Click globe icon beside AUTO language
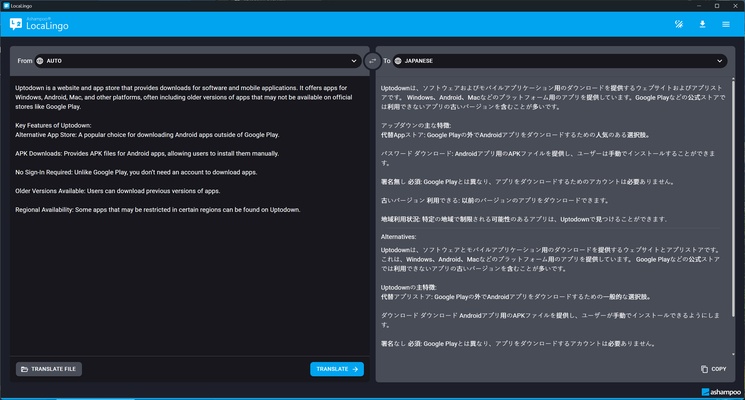This screenshot has width=745, height=400. pos(40,61)
